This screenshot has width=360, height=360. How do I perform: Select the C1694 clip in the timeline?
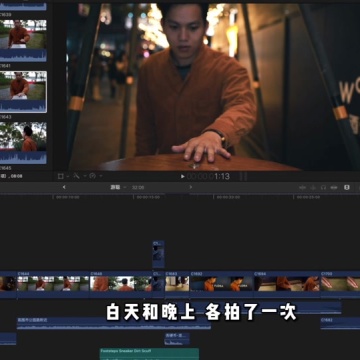[287, 284]
